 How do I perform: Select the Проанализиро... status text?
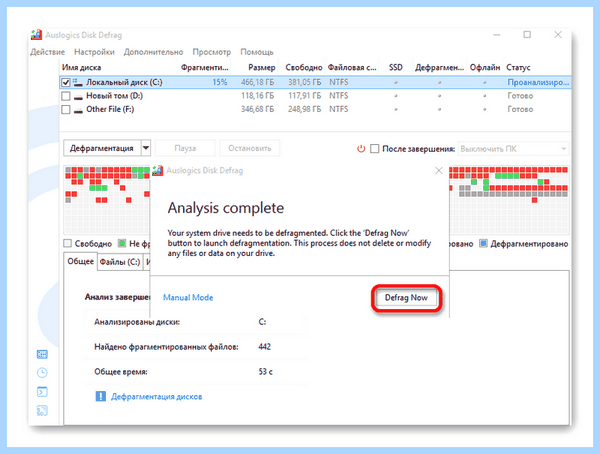[538, 82]
